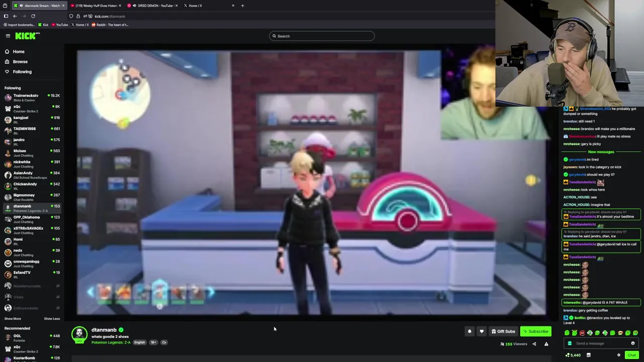This screenshot has height=362, width=644.
Task: Open nickwhite channel in sidebar
Action: (x=32, y=164)
